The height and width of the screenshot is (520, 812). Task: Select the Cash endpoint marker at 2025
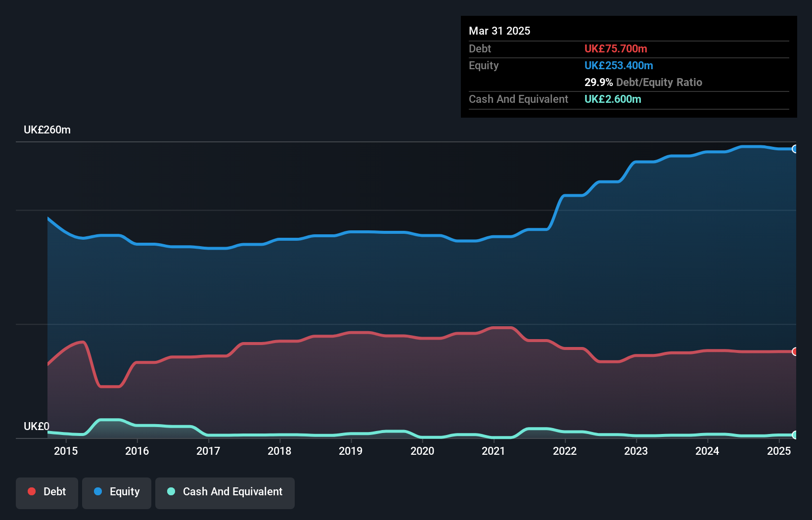(795, 435)
